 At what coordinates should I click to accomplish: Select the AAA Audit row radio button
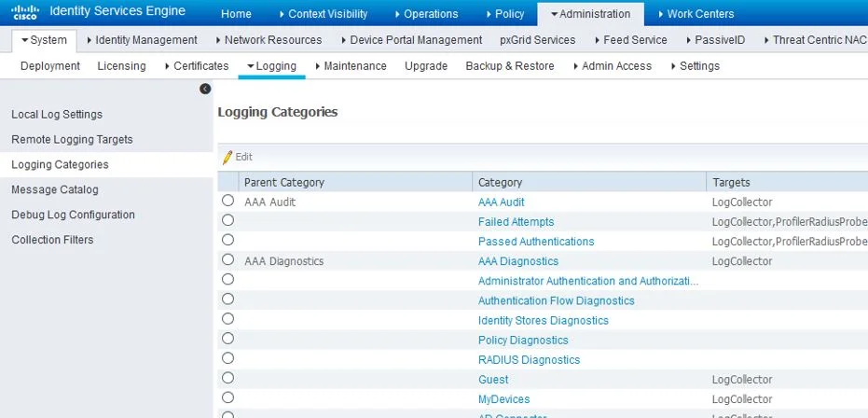(228, 201)
